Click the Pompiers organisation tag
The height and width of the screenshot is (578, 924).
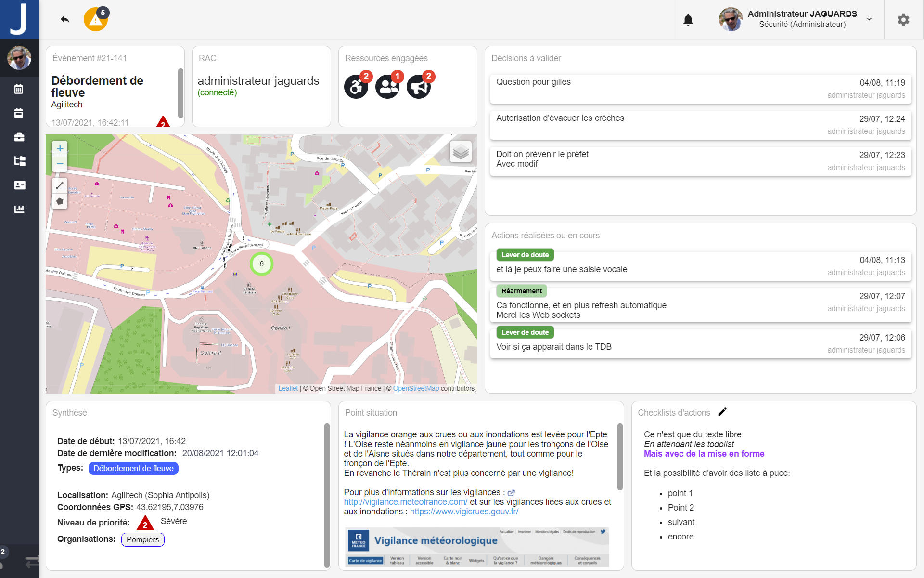[142, 539]
